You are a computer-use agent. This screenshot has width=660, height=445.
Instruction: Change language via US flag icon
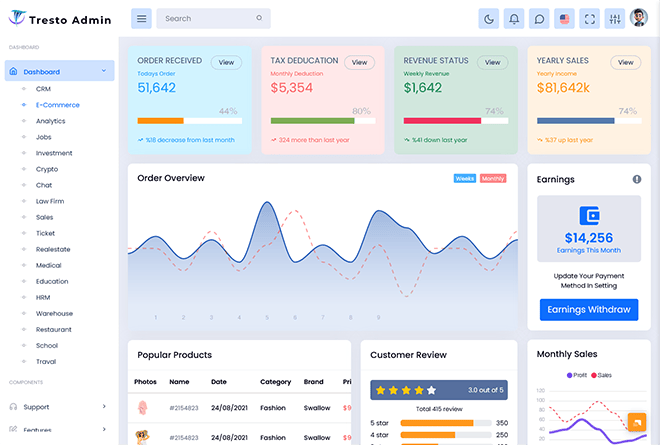point(564,18)
